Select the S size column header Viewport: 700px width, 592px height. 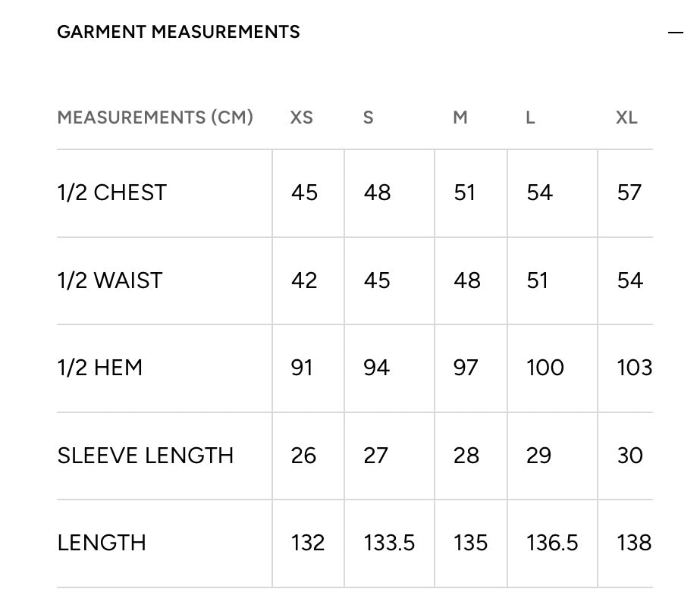click(x=369, y=117)
